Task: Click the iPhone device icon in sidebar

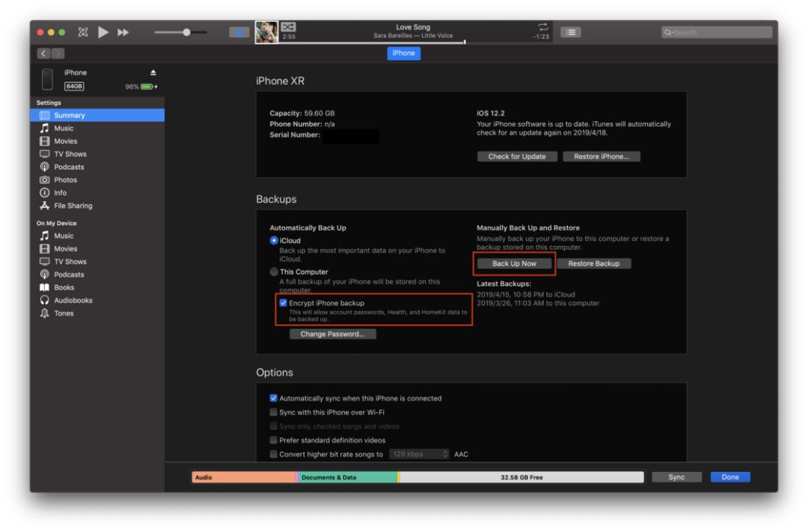Action: pos(47,79)
